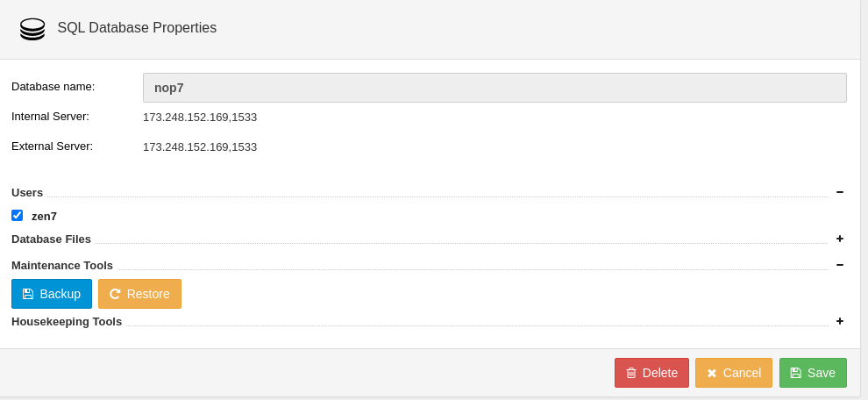This screenshot has width=868, height=400.
Task: Click the floppy disk icon on Save
Action: tap(795, 373)
